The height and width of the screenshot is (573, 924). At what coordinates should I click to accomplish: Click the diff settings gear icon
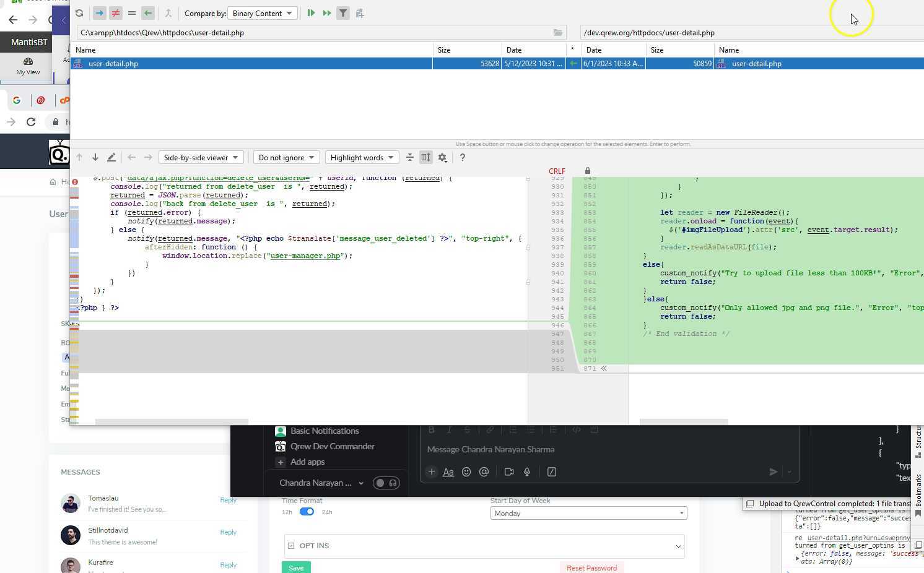click(442, 158)
